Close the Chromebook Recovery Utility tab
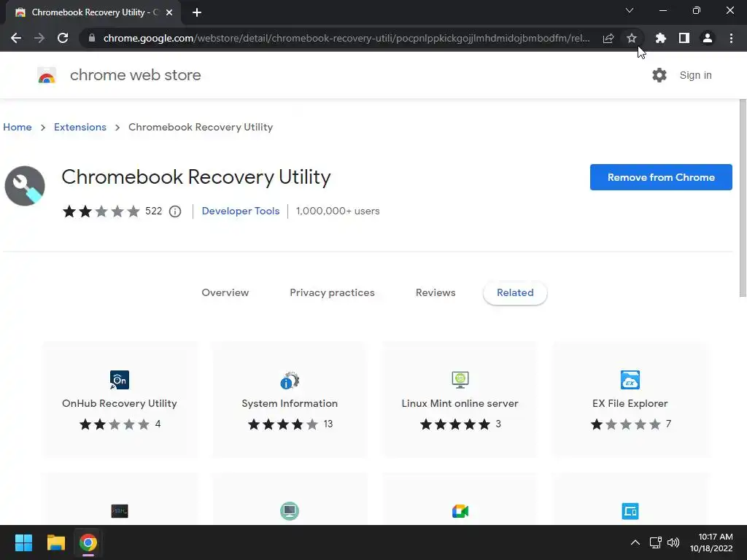Image resolution: width=747 pixels, height=560 pixels. click(x=169, y=12)
